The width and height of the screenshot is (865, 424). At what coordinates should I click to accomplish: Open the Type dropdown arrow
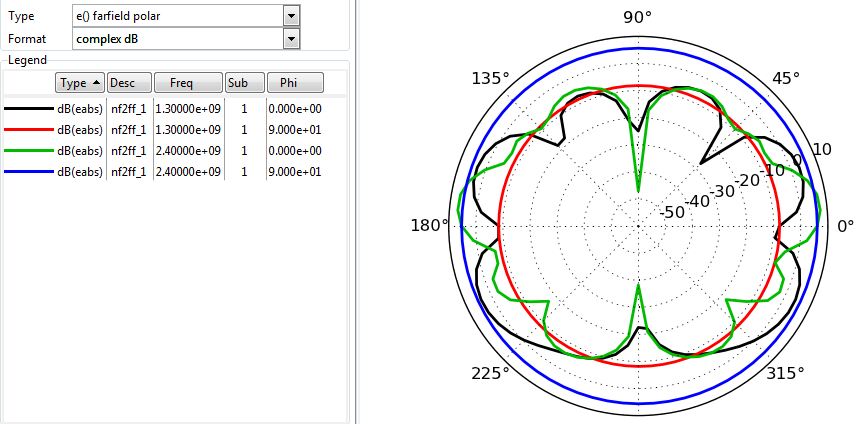291,16
